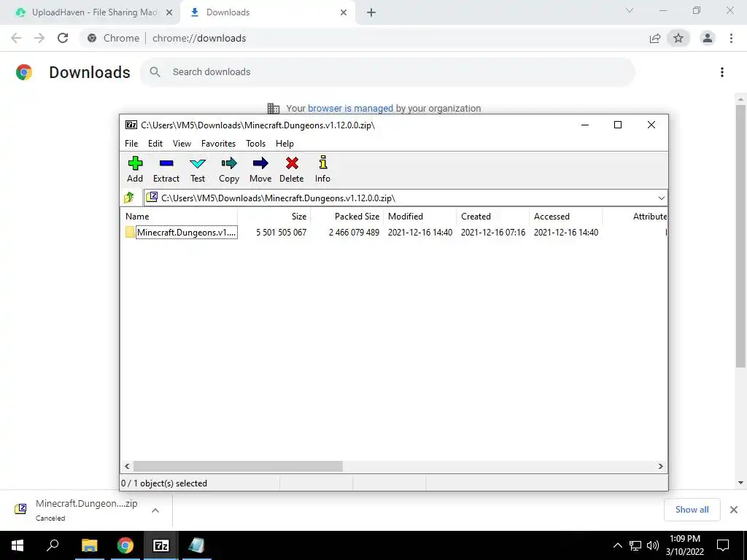
Task: Open the Edit menu in 7-Zip
Action: point(155,144)
